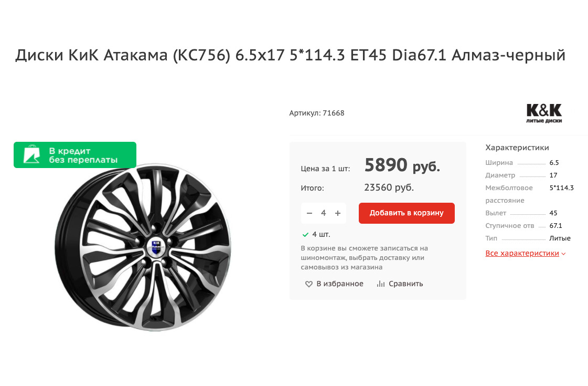Image resolution: width=588 pixels, height=386 pixels.
Task: Open the "Все характеристики" link
Action: coord(522,253)
